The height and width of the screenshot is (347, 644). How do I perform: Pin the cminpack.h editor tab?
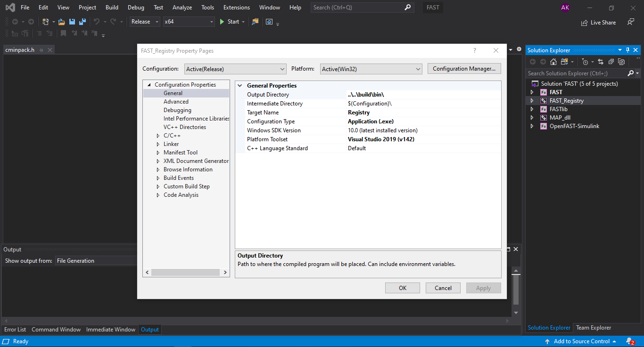[41, 49]
